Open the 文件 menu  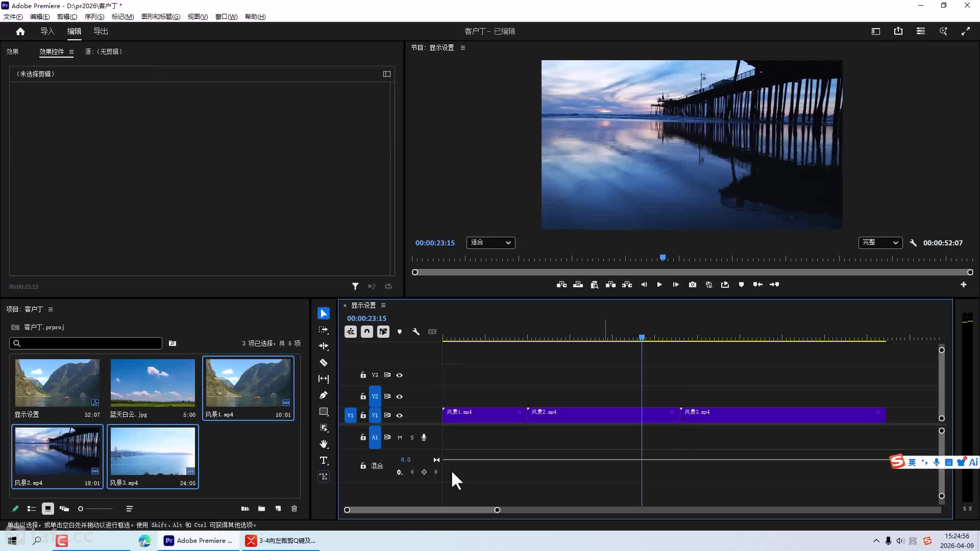[13, 16]
